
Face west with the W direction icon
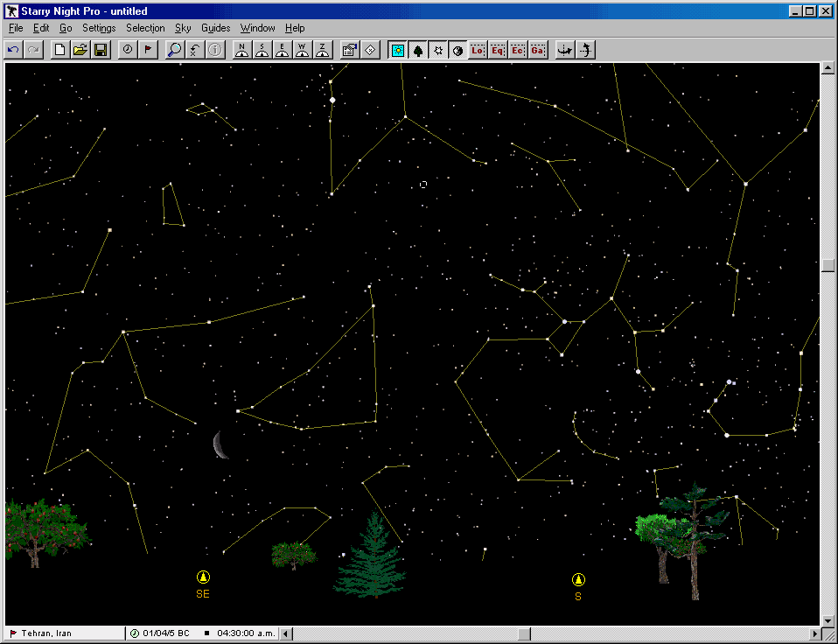tap(303, 50)
